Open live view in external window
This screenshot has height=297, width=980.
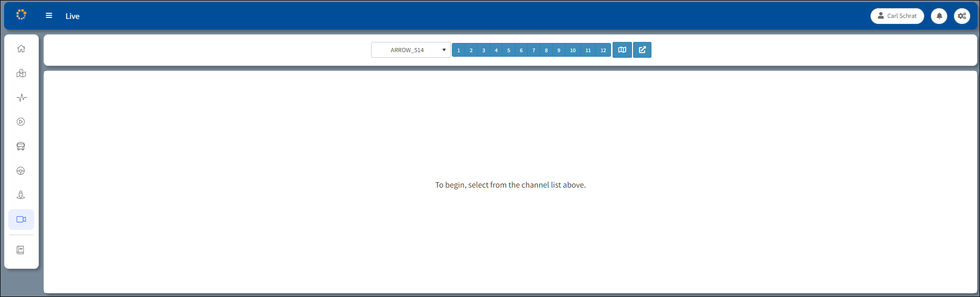(x=642, y=50)
